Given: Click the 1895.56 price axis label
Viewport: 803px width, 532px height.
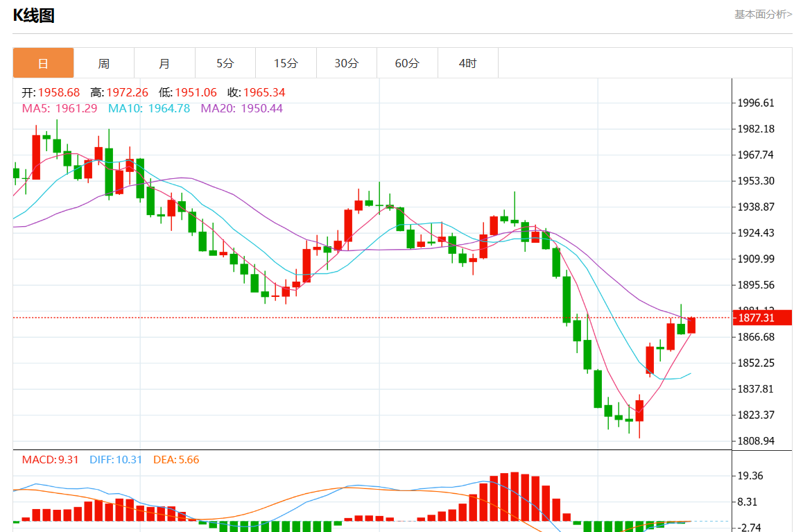Looking at the screenshot, I should 756,285.
